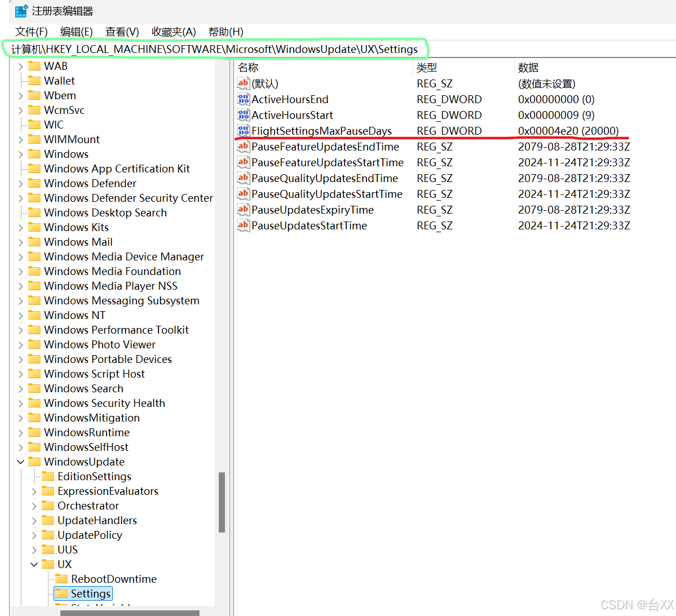
Task: Collapse the WindowsUpdate tree node
Action: pos(20,462)
